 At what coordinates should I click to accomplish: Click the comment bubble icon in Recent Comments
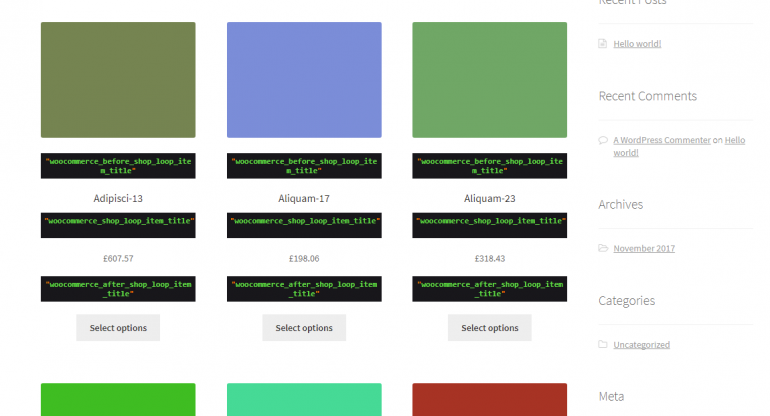pyautogui.click(x=602, y=140)
